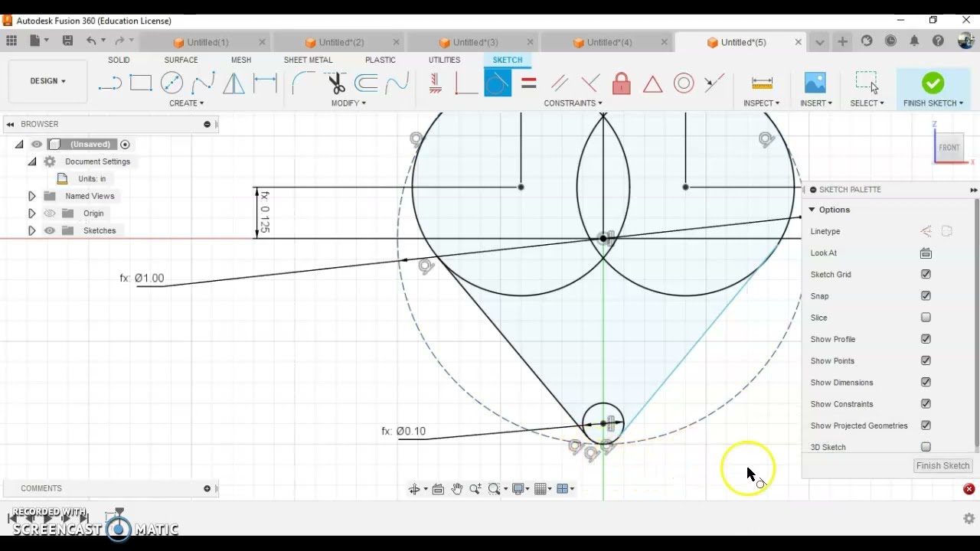Toggle Show Dimensions checkbox
This screenshot has height=551, width=980.
pyautogui.click(x=926, y=382)
